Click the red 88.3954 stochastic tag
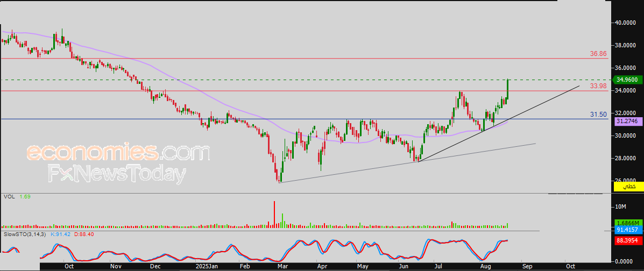This screenshot has height=271, width=644. click(628, 241)
